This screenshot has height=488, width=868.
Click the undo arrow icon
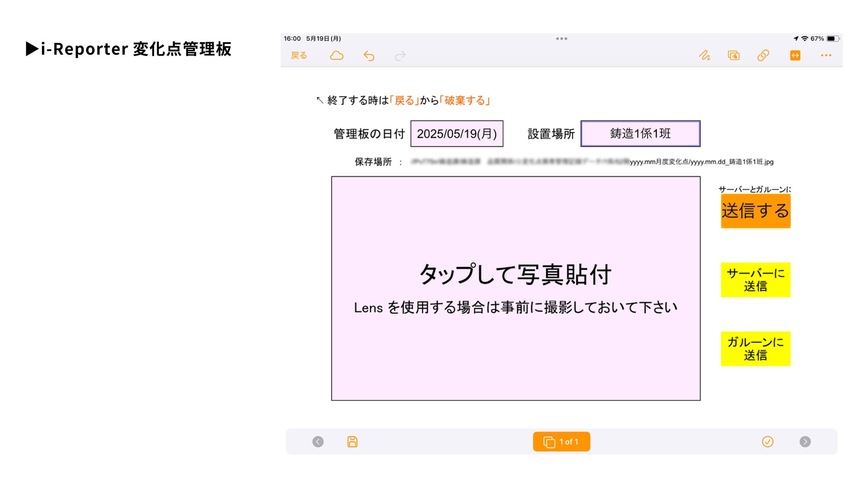(369, 56)
